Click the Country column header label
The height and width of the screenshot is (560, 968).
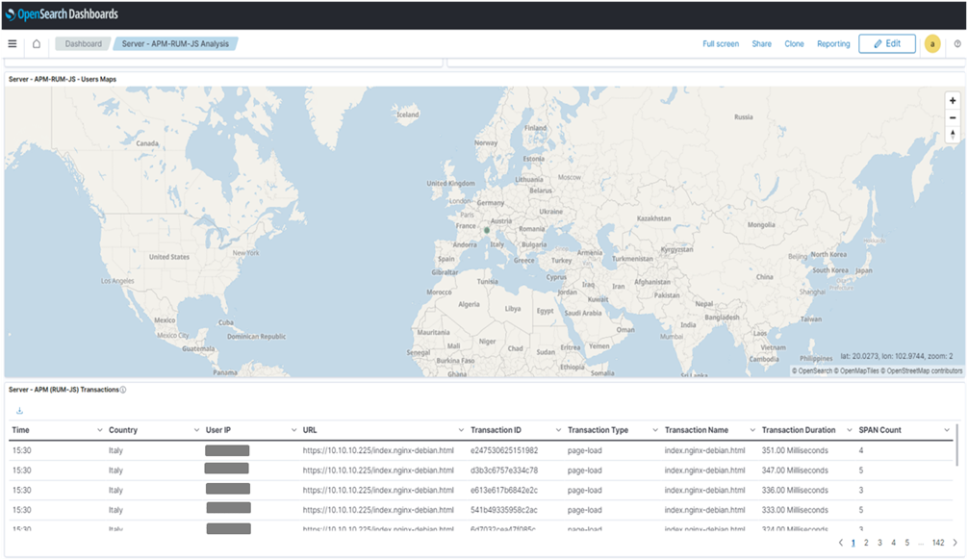123,430
